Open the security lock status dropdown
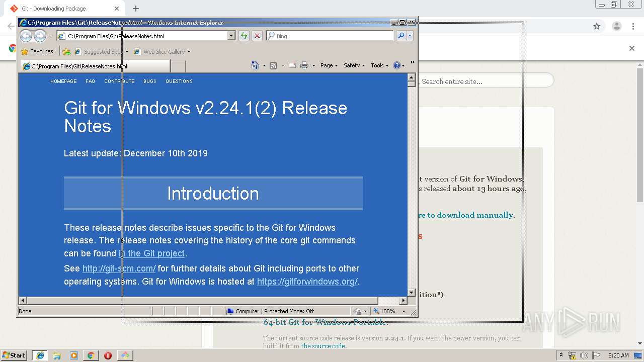 [360, 311]
